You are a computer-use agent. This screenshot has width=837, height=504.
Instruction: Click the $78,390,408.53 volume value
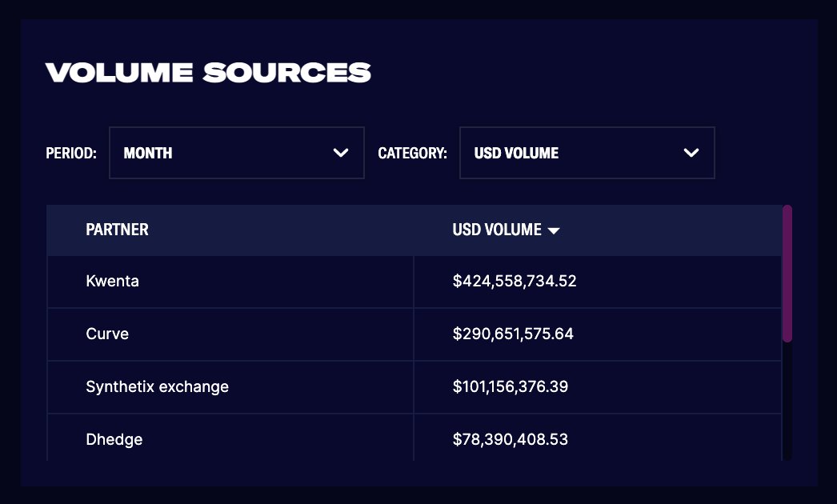[x=511, y=439]
